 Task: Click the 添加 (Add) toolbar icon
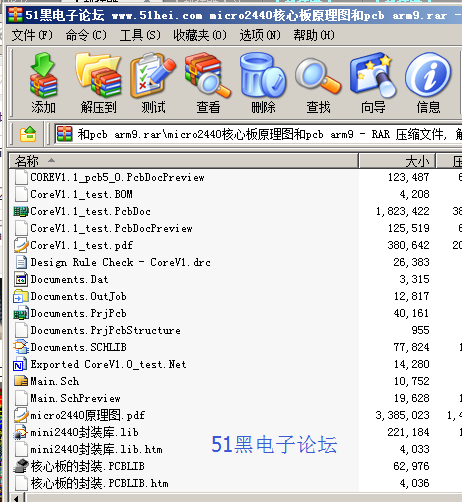[x=43, y=83]
